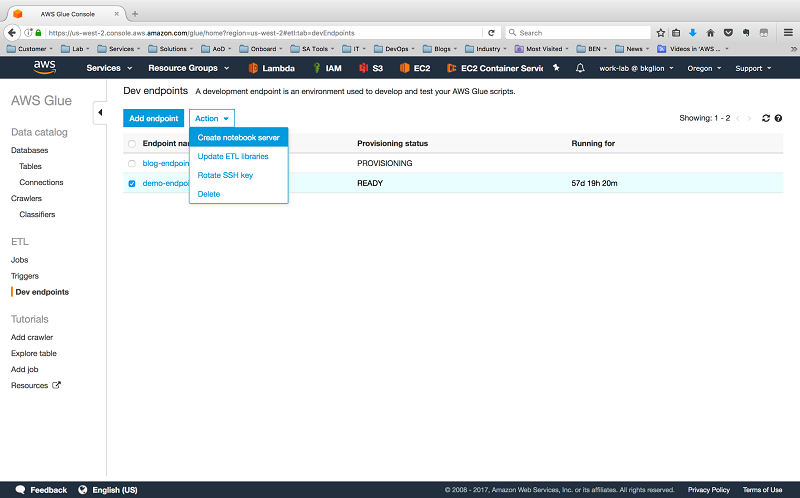
Task: Click the browser URL address bar
Action: point(263,33)
